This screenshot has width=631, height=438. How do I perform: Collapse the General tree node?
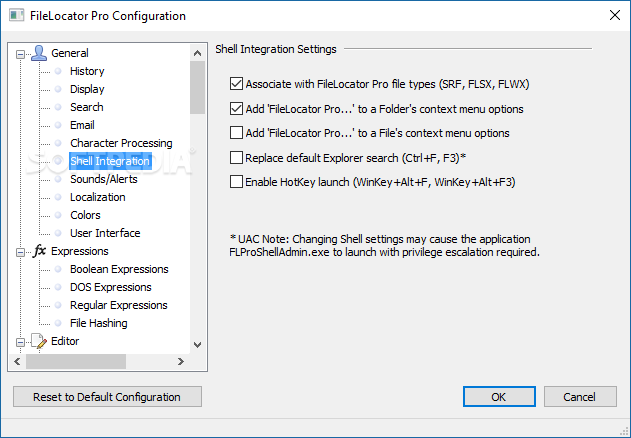click(20, 54)
